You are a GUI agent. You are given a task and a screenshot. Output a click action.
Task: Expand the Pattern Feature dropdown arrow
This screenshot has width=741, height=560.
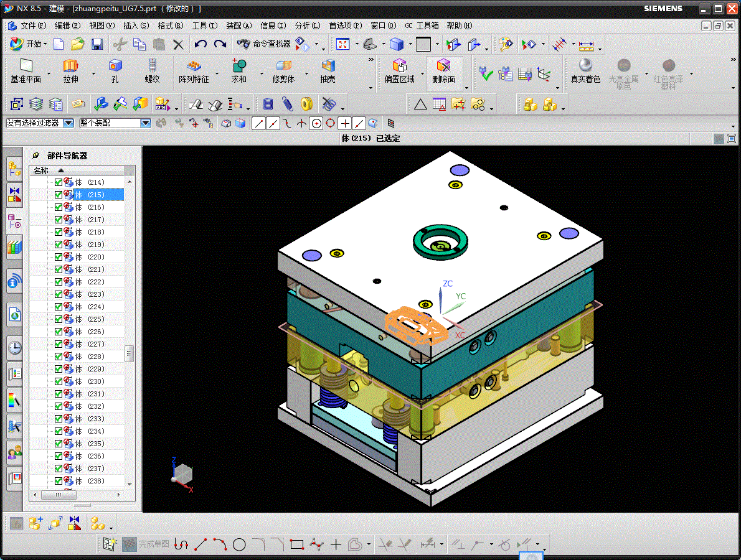(217, 73)
